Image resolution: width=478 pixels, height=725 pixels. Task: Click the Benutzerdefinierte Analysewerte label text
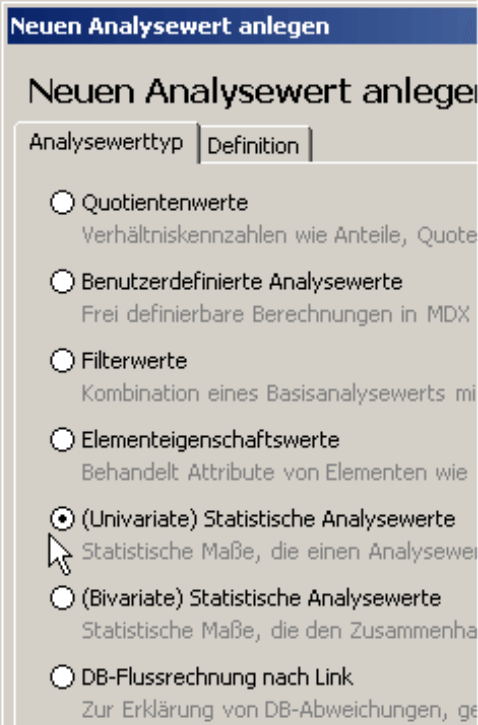242,282
